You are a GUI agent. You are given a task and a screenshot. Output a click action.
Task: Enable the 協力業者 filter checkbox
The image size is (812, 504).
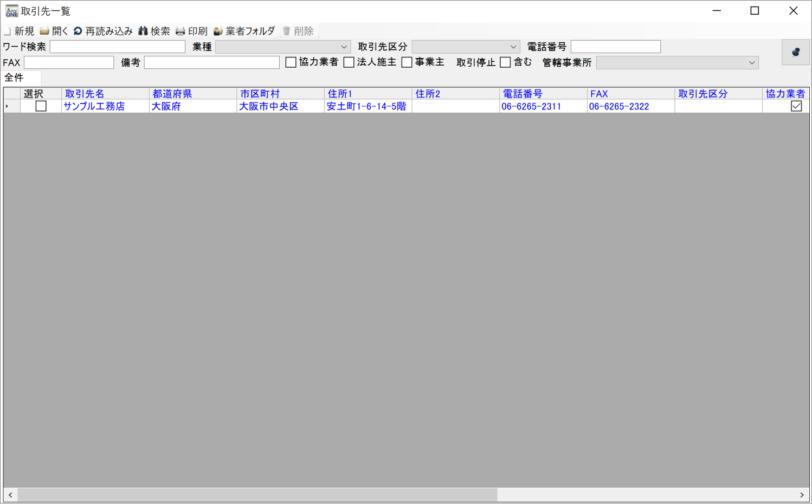291,62
